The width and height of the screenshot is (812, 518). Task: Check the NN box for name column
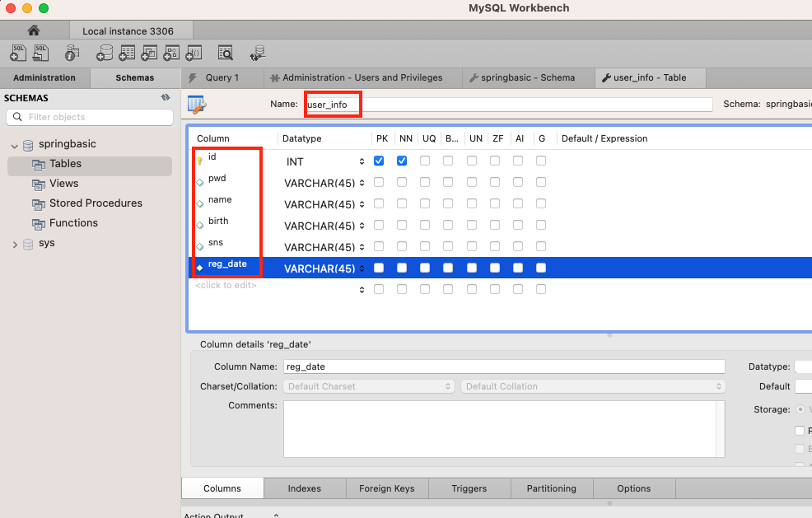(402, 203)
